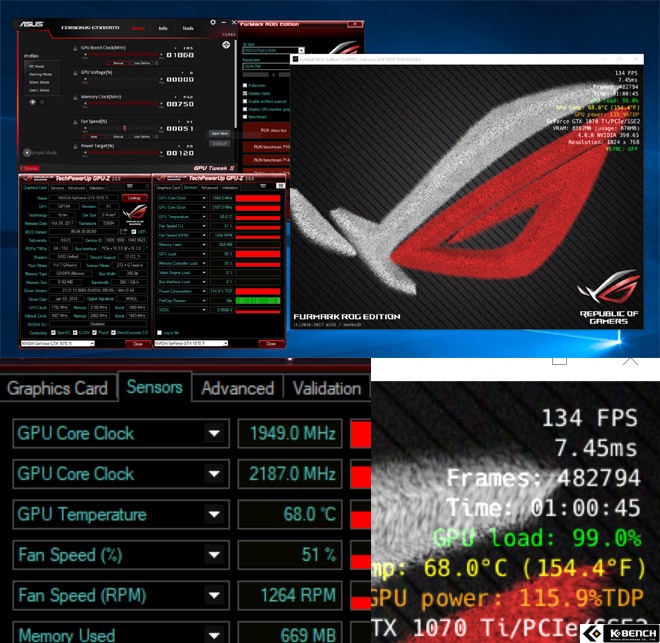Increase GPU Boost Clock with right arrow
The image size is (660, 643).
162,55
